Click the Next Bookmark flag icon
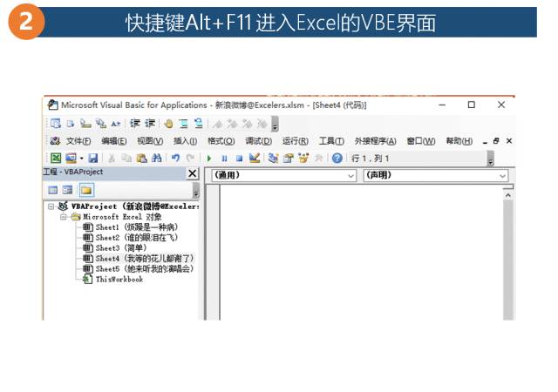The image size is (558, 392). 232,124
